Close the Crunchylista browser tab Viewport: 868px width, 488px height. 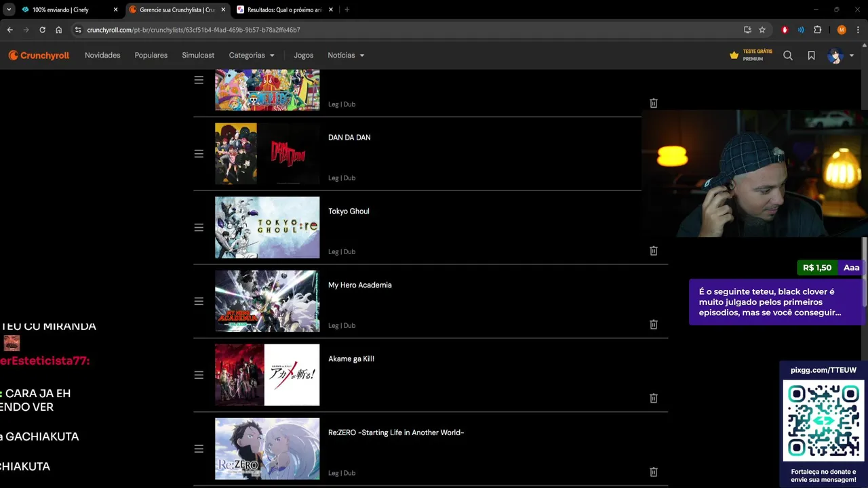(x=223, y=10)
